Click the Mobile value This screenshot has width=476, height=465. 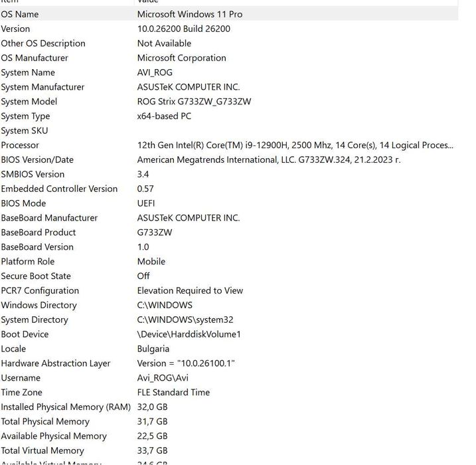pos(151,262)
